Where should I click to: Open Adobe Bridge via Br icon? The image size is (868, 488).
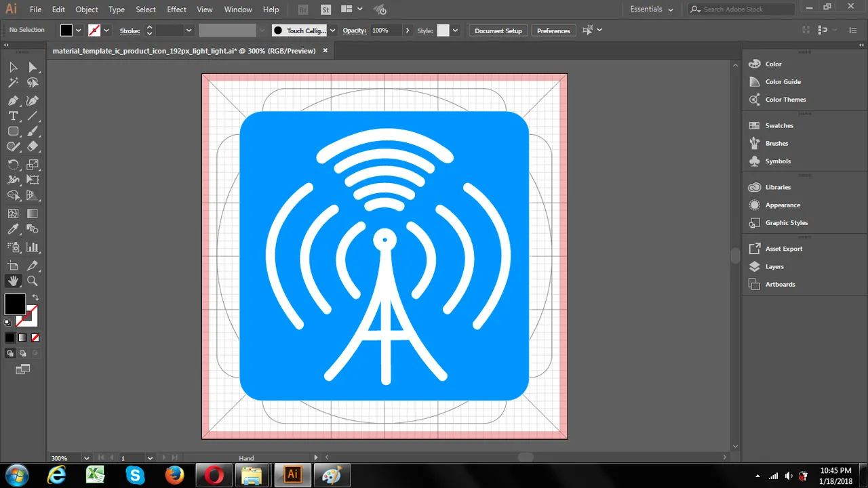click(303, 9)
